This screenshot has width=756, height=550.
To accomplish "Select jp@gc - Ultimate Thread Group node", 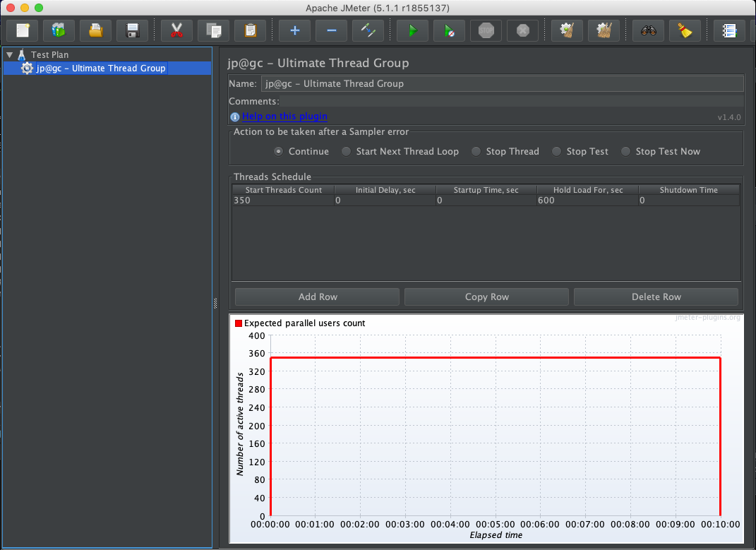I will point(101,68).
